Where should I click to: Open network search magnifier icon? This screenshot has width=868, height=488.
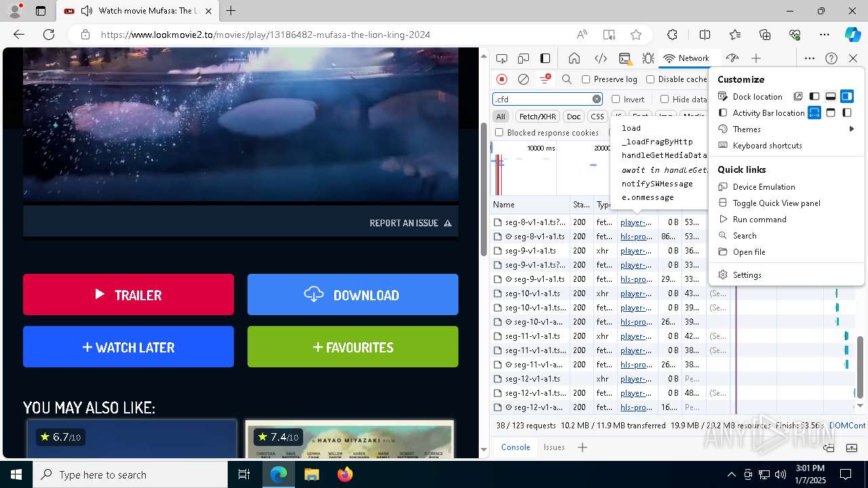(x=567, y=79)
